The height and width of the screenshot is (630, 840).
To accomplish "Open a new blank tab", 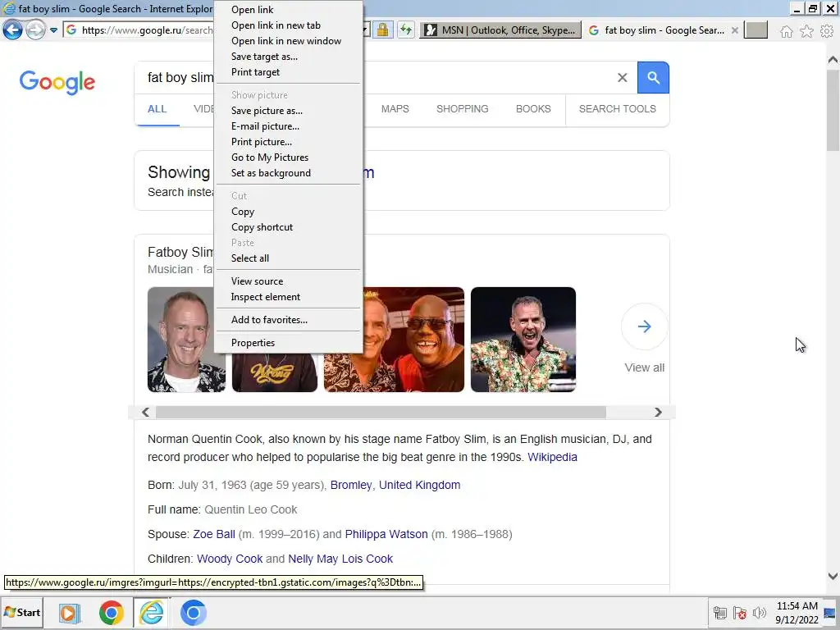I will (756, 30).
